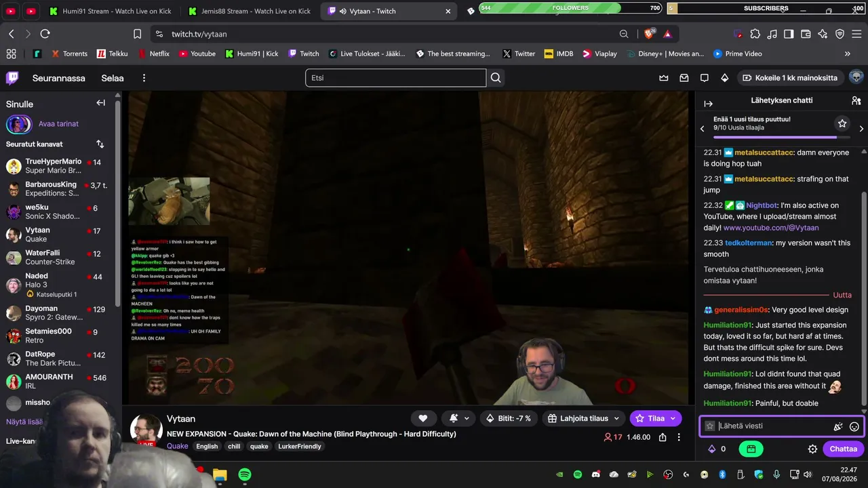The image size is (868, 488).
Task: Open the Netflix bookmark
Action: click(153, 54)
